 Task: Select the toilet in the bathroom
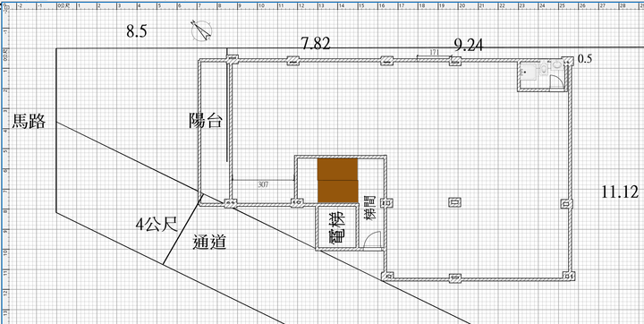click(544, 68)
